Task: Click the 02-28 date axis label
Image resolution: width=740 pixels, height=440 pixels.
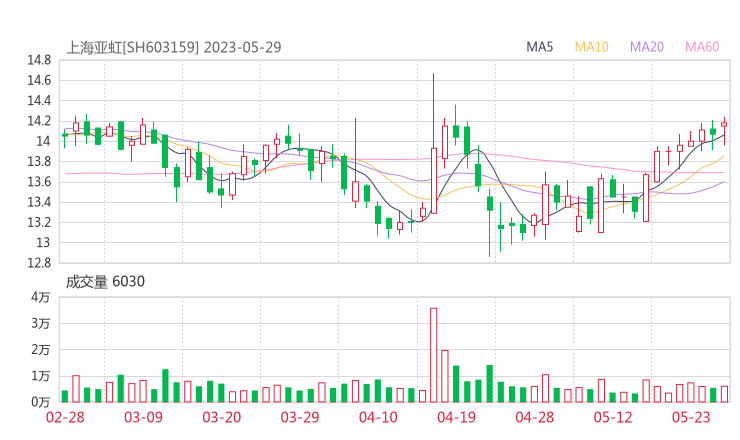Action: 65,417
